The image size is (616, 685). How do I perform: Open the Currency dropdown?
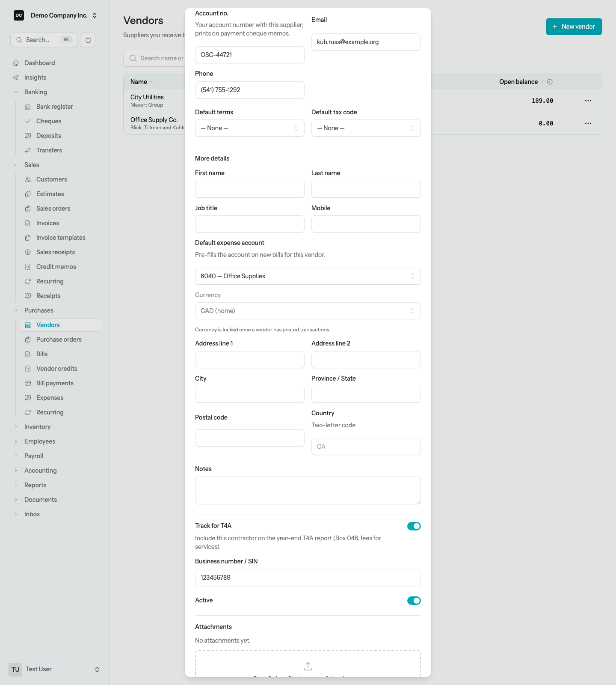click(x=308, y=311)
